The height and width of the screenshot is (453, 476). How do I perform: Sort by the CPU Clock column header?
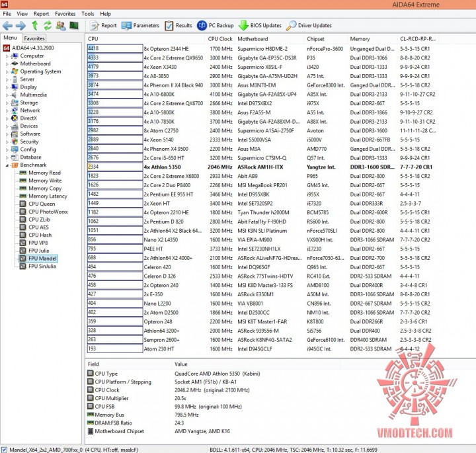219,39
